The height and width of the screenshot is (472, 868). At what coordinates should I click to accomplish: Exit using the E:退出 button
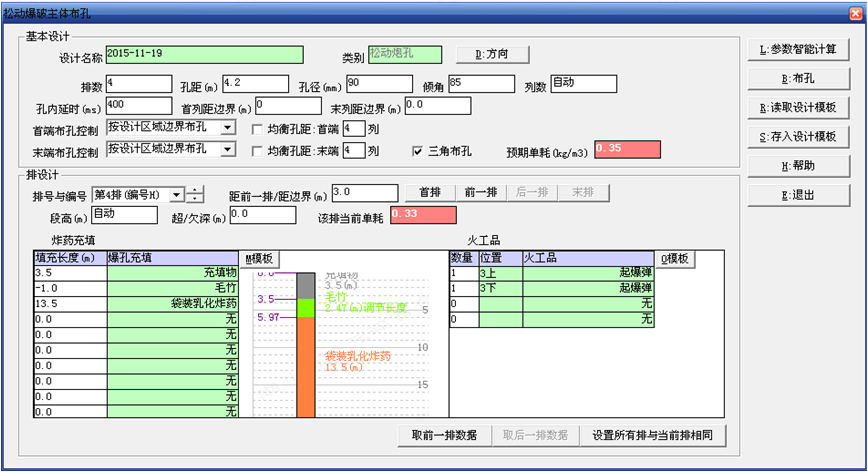point(798,195)
